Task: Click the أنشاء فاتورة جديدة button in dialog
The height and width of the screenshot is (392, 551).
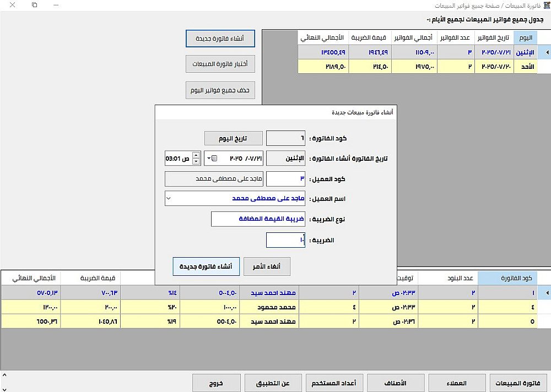Action: (206, 266)
